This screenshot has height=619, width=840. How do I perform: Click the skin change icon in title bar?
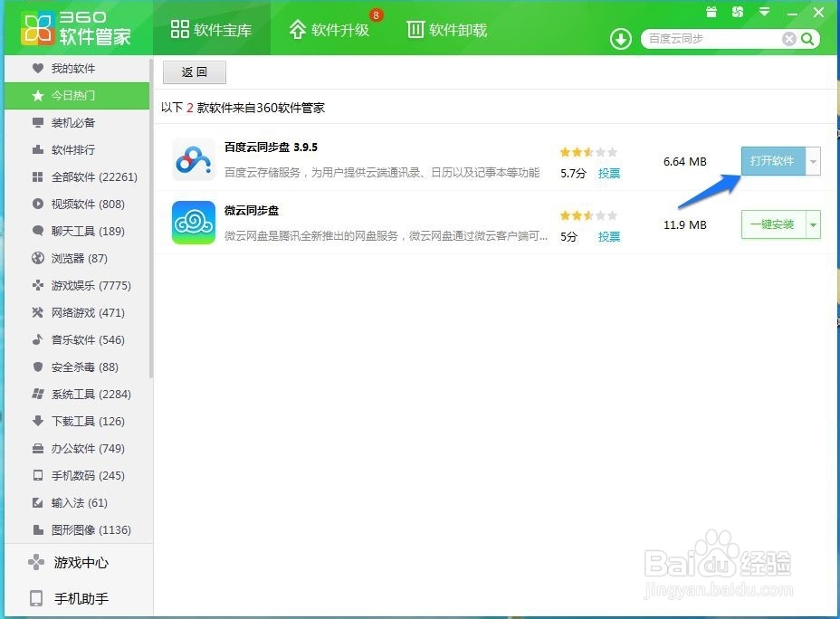click(738, 12)
